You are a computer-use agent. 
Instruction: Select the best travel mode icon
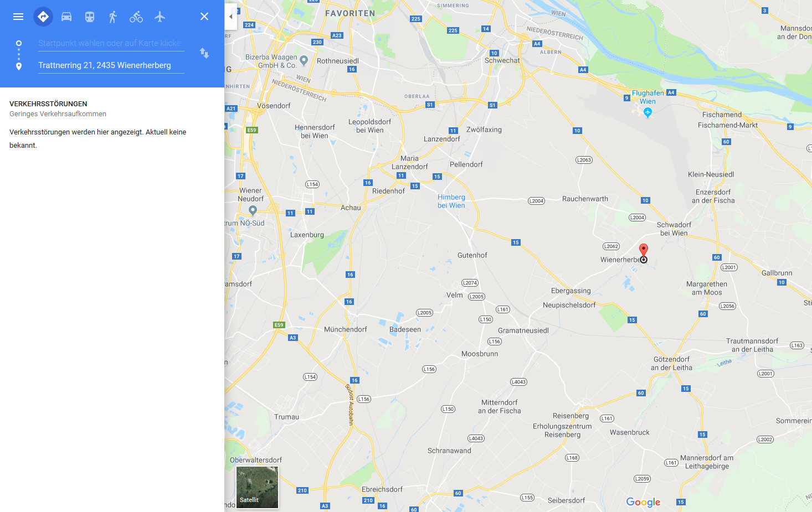pyautogui.click(x=43, y=17)
